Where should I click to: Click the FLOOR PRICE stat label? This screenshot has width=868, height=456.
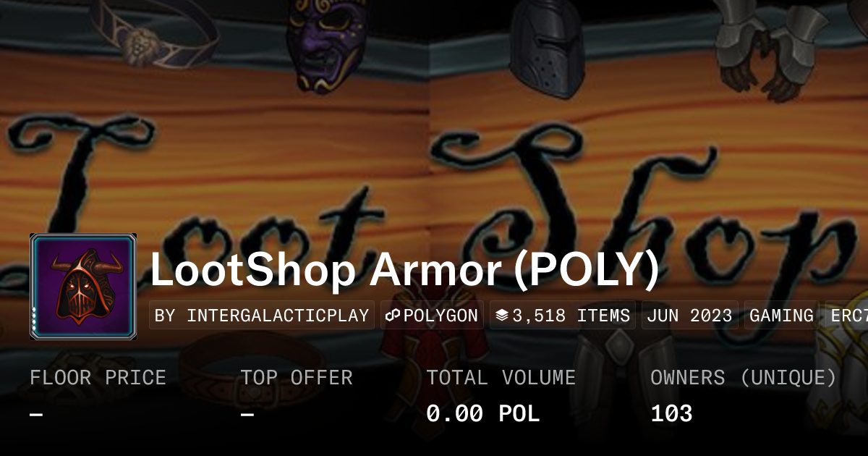click(98, 378)
